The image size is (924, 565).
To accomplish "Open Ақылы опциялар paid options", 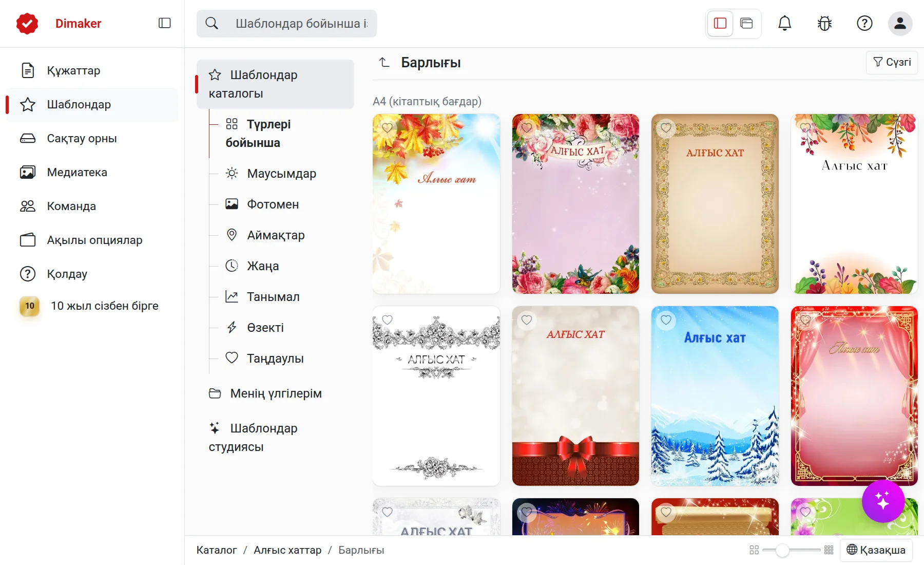I will (x=92, y=240).
